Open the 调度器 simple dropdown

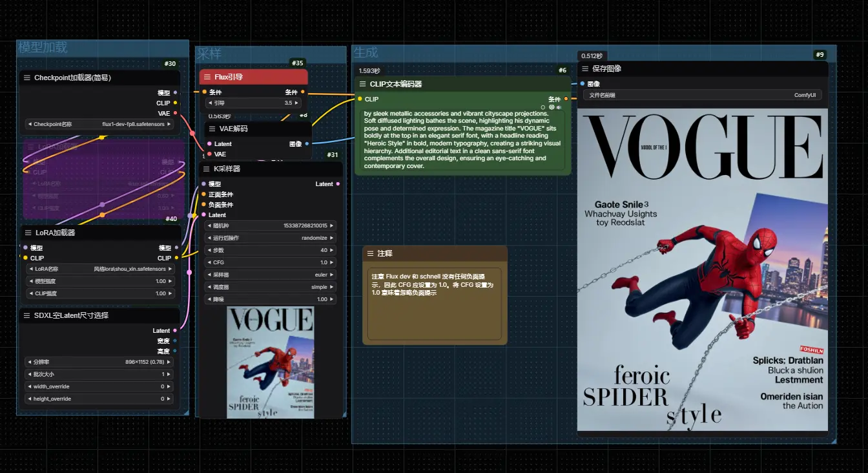271,287
